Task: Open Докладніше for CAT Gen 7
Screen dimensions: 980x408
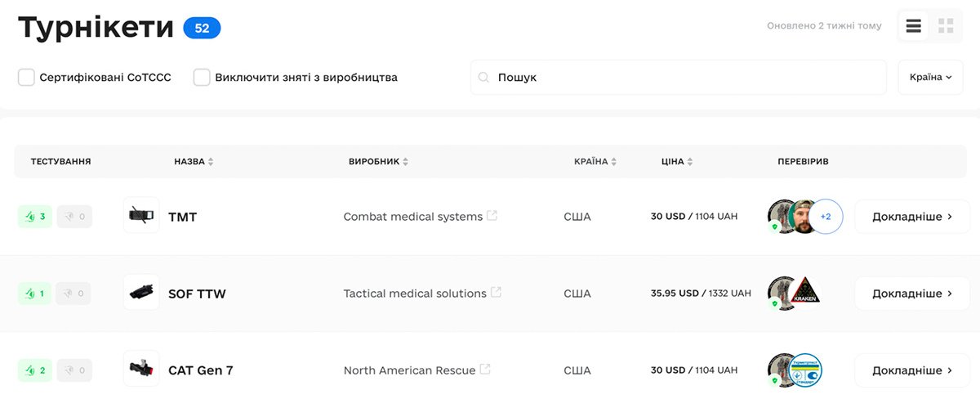Action: pyautogui.click(x=912, y=370)
